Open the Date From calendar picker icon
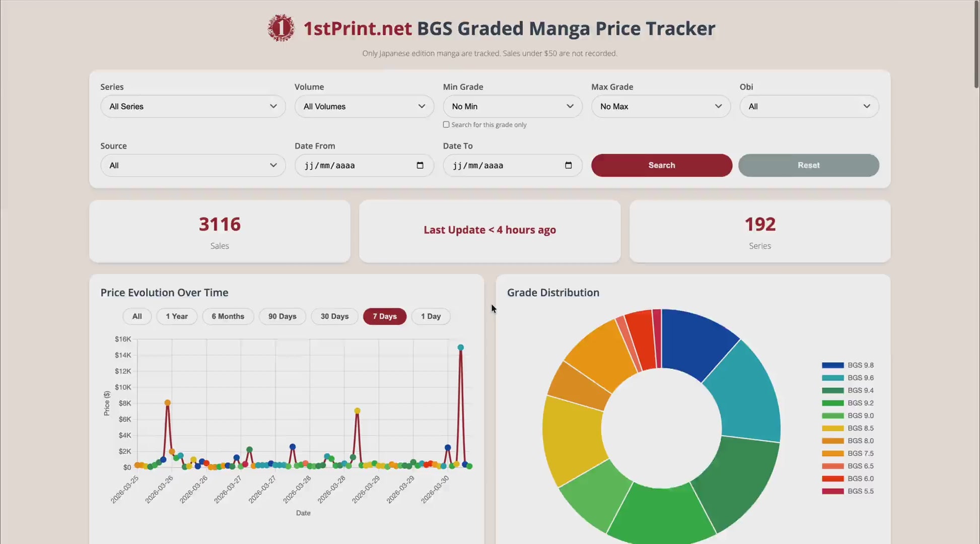The height and width of the screenshot is (544, 980). click(x=420, y=165)
